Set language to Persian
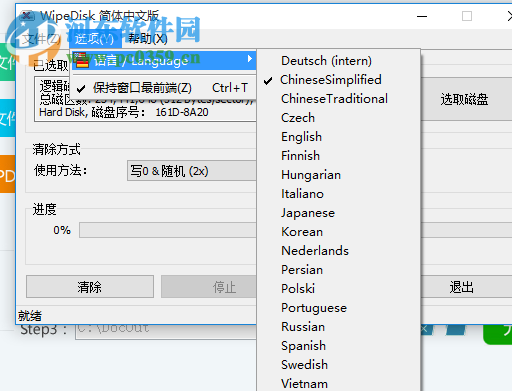Image resolution: width=512 pixels, height=391 pixels. (x=338, y=270)
